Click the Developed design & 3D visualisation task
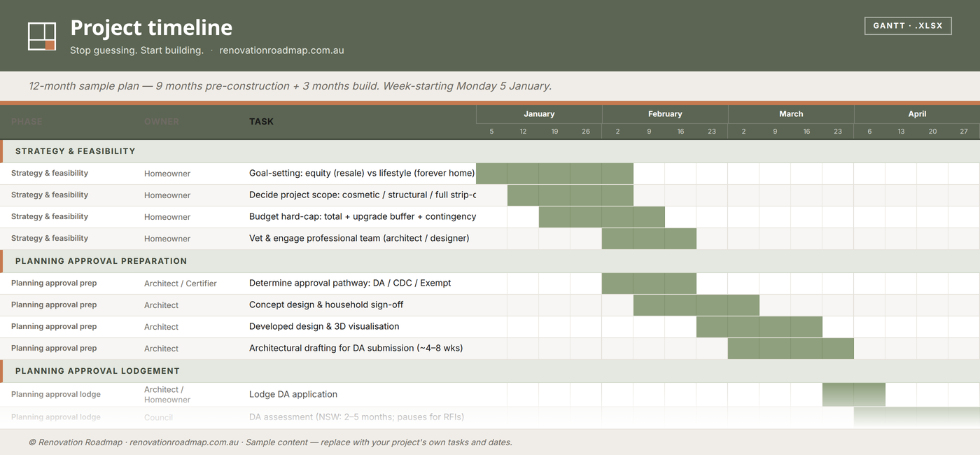 pos(324,326)
